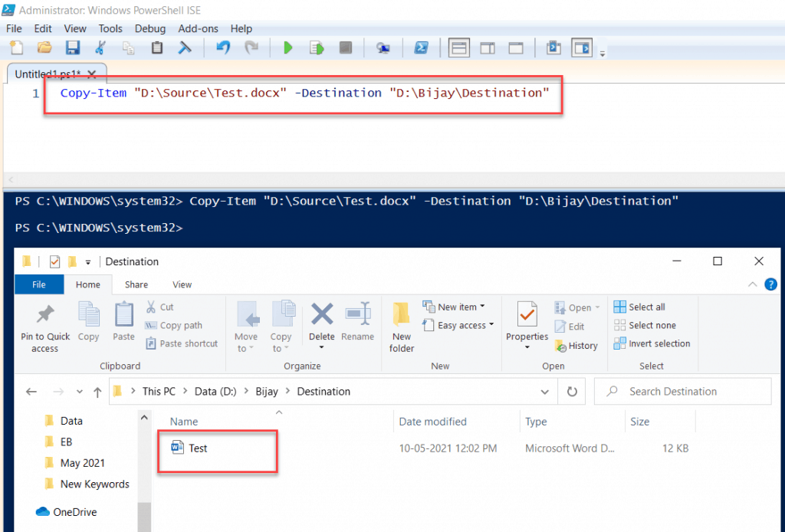Show the script pane maximized
785x532 pixels.
tap(516, 48)
